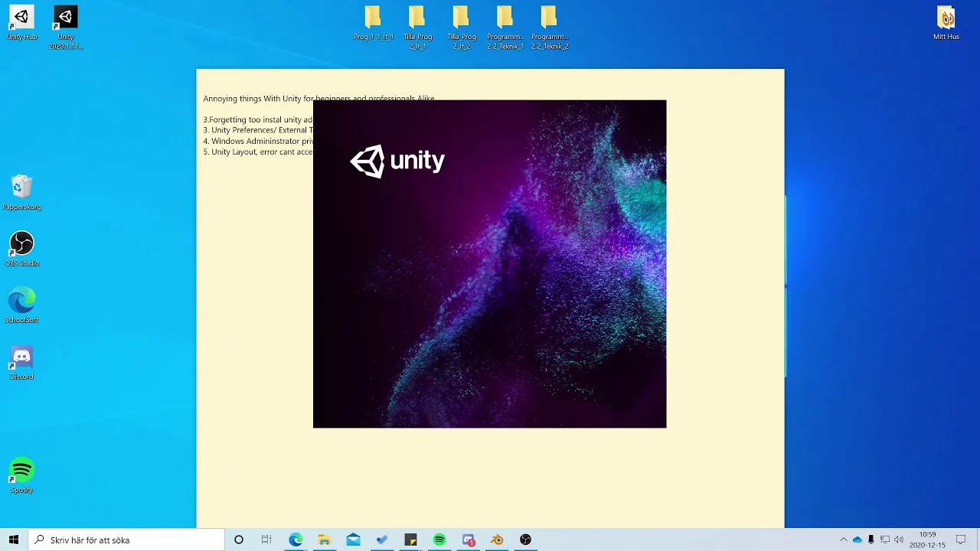Open File Explorer from the taskbar

coord(324,540)
